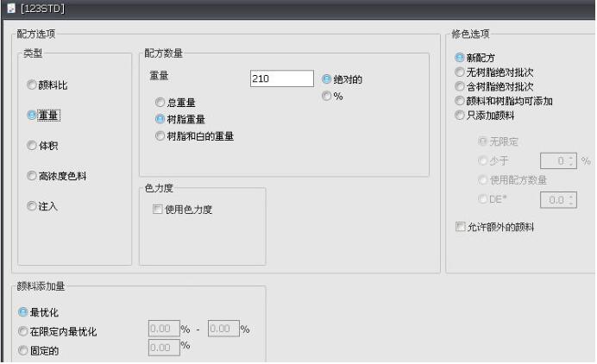Click the 少于 percent spinner field
Screen dimensions: 597x364
[x=558, y=160]
